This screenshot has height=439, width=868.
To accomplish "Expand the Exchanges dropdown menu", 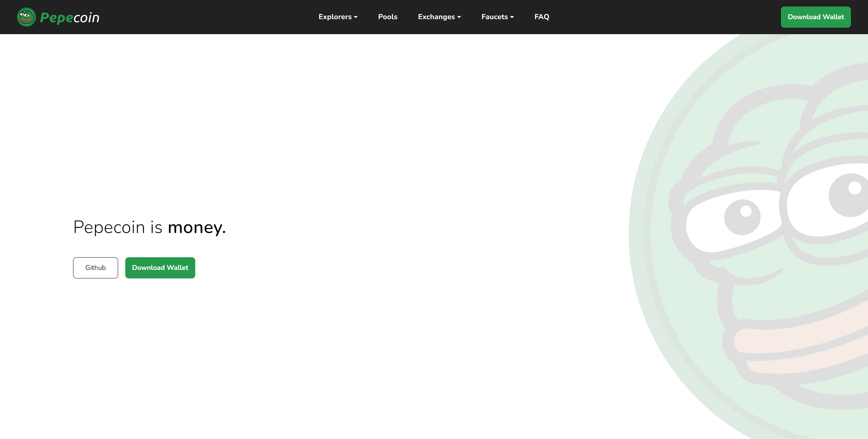I will click(x=439, y=17).
